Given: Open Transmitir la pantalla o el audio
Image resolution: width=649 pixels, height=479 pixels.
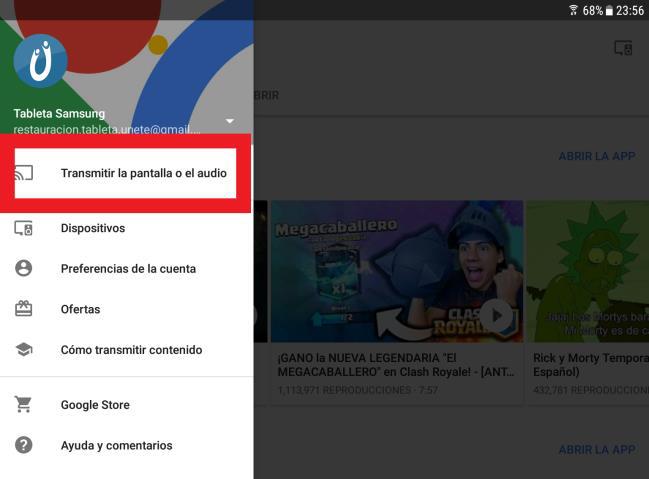Looking at the screenshot, I should coord(125,173).
